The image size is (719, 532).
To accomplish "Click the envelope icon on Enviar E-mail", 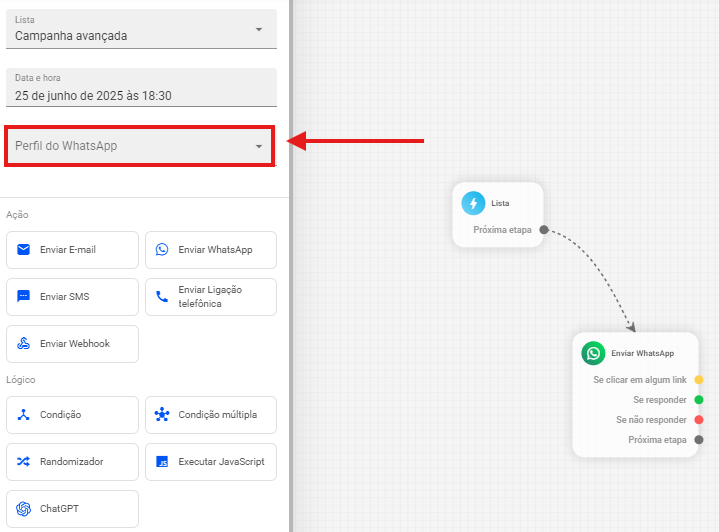I will coord(24,250).
